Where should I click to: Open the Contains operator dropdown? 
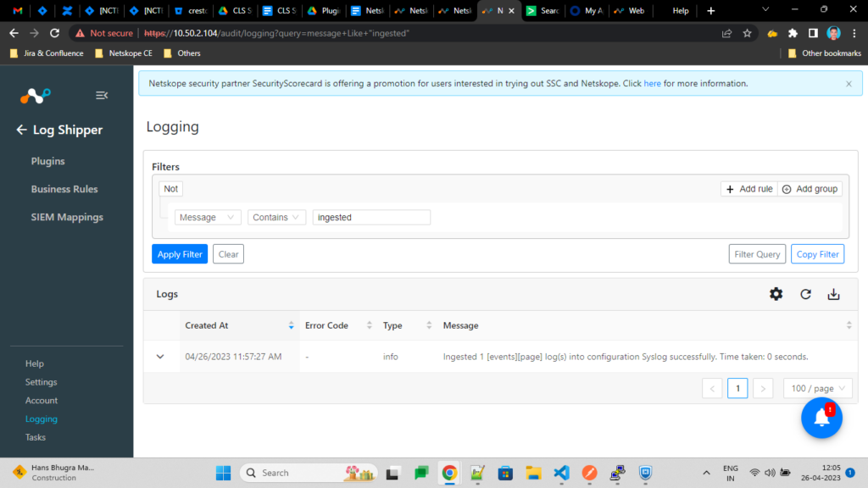point(276,218)
